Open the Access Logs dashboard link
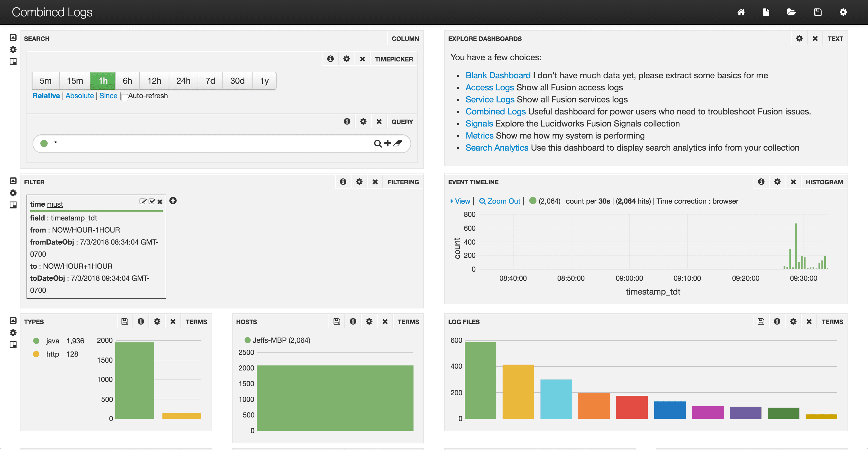This screenshot has height=450, width=868. coord(489,88)
